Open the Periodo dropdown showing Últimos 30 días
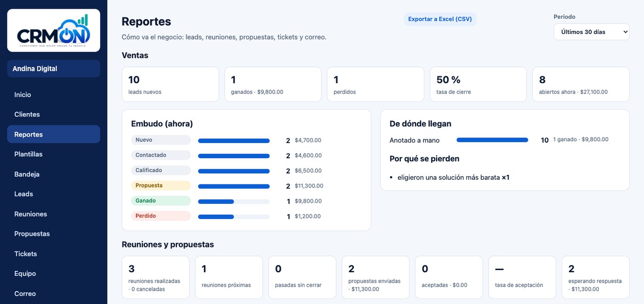The width and height of the screenshot is (644, 304). 592,32
